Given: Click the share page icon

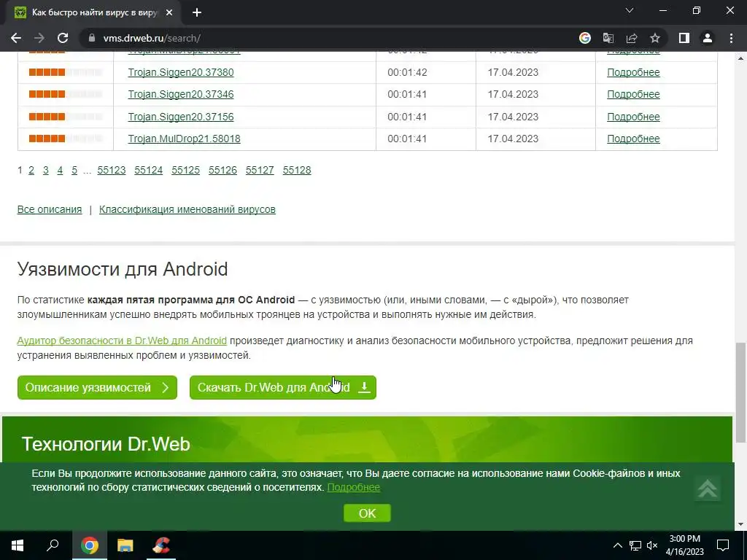Looking at the screenshot, I should (x=632, y=38).
